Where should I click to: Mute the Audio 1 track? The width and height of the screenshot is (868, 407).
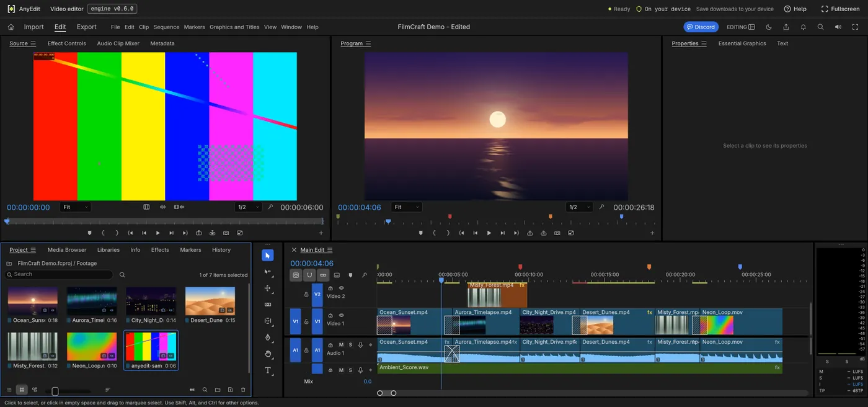[341, 345]
